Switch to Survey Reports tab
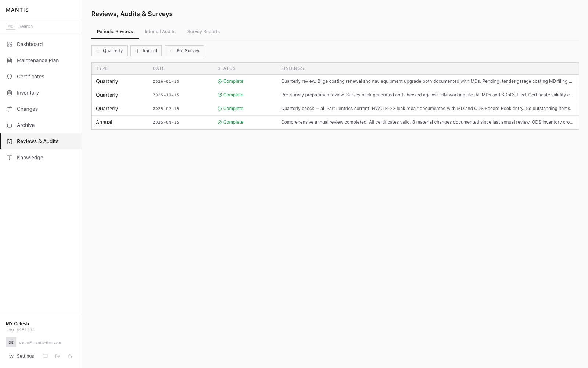The width and height of the screenshot is (588, 368). pos(204,32)
